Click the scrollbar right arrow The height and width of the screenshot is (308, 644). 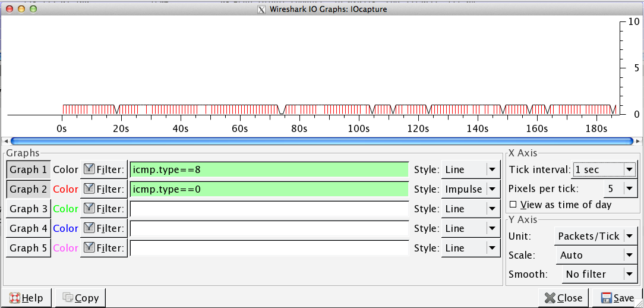tap(637, 141)
